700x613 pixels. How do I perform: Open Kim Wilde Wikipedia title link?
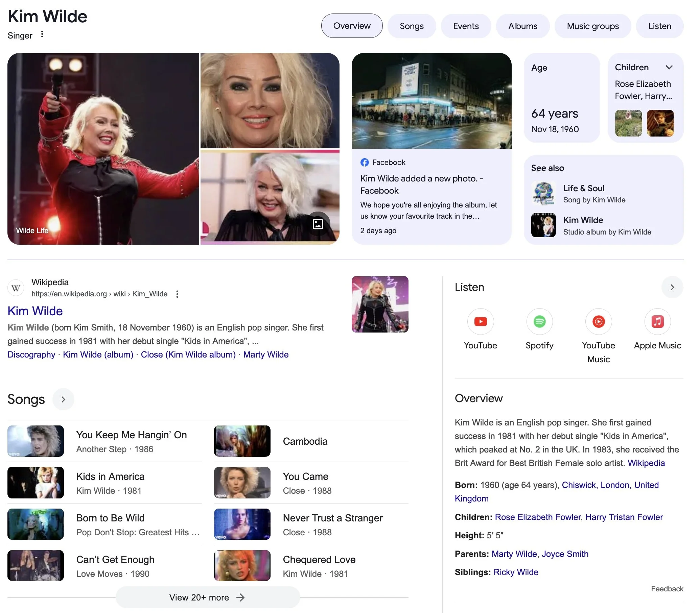click(35, 311)
